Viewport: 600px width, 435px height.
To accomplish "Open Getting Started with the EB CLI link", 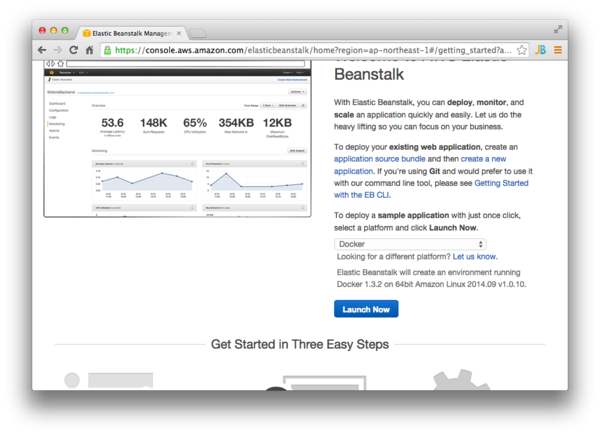I will pos(431,189).
